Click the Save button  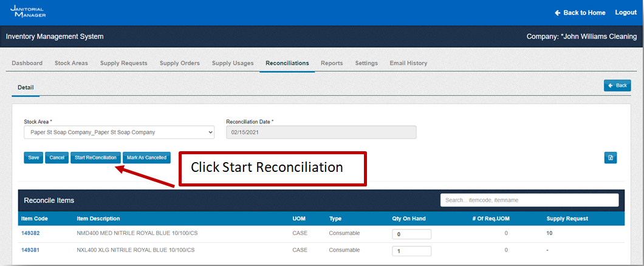point(33,158)
